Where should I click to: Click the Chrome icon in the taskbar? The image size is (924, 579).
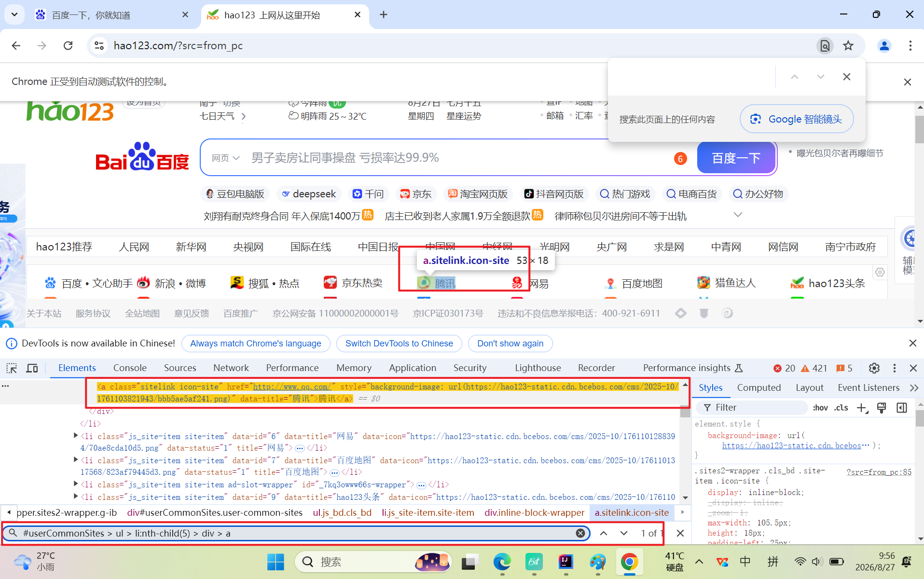point(629,562)
